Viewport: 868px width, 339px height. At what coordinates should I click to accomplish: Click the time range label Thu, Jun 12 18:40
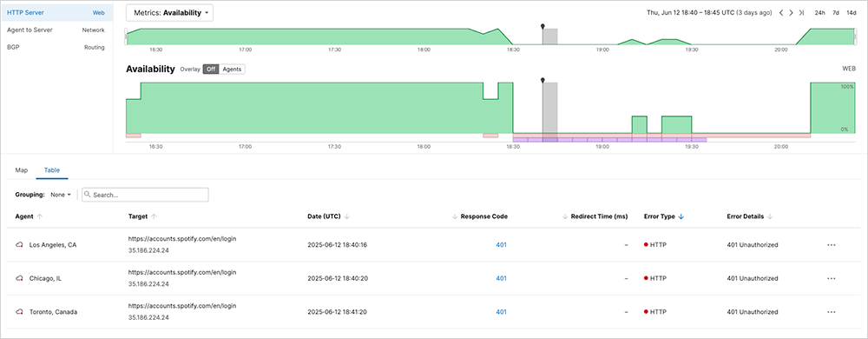point(710,13)
